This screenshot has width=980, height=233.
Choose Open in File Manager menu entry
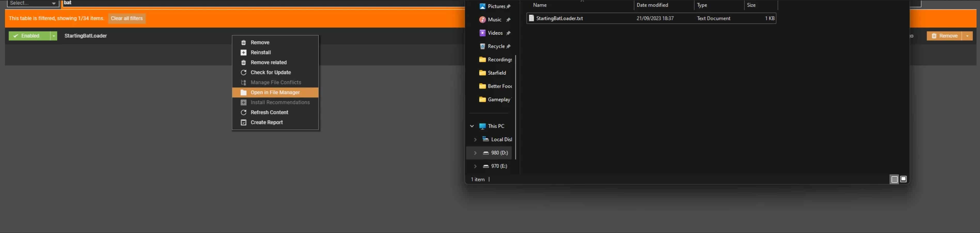pos(275,93)
